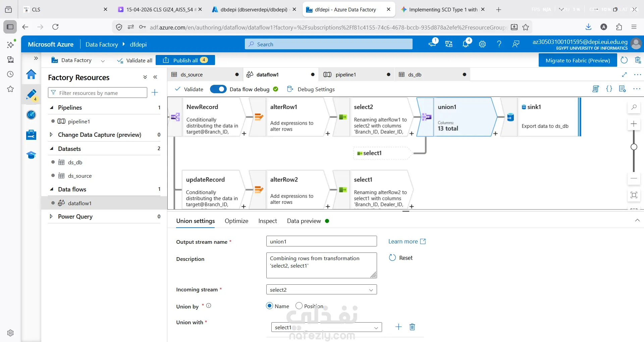644x342 pixels.
Task: Expand the Power Query section
Action: [x=51, y=216]
